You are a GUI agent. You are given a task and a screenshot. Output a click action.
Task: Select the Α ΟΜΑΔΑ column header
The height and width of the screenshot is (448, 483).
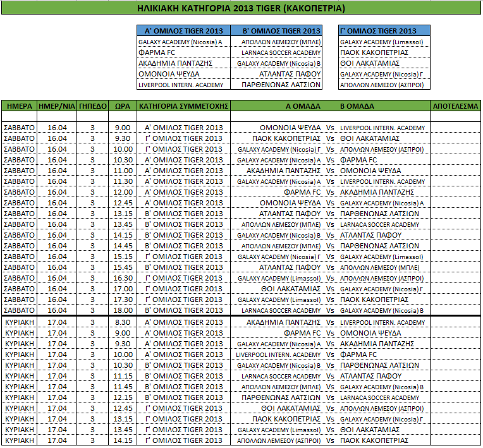pos(303,106)
